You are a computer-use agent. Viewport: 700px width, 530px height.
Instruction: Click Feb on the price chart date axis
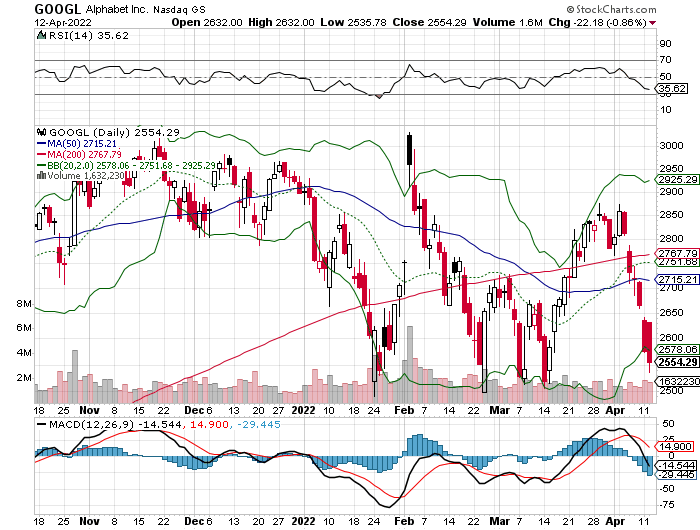(404, 410)
